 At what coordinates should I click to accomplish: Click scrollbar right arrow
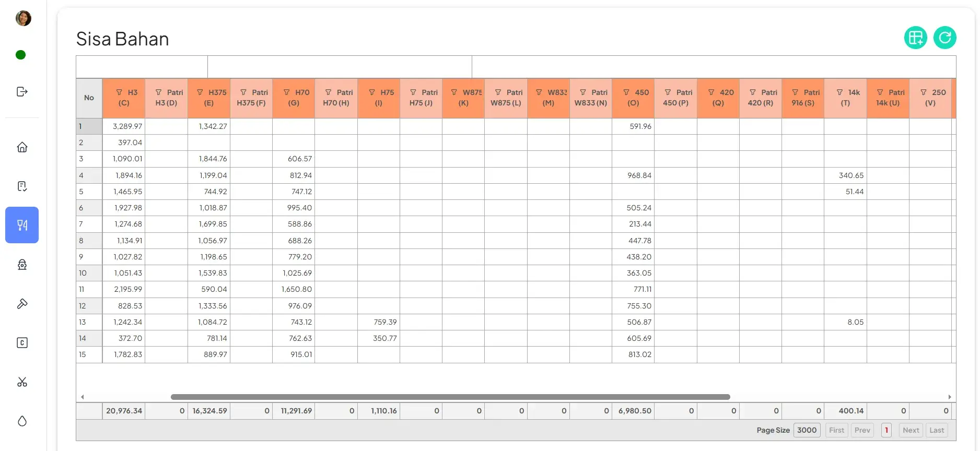950,397
